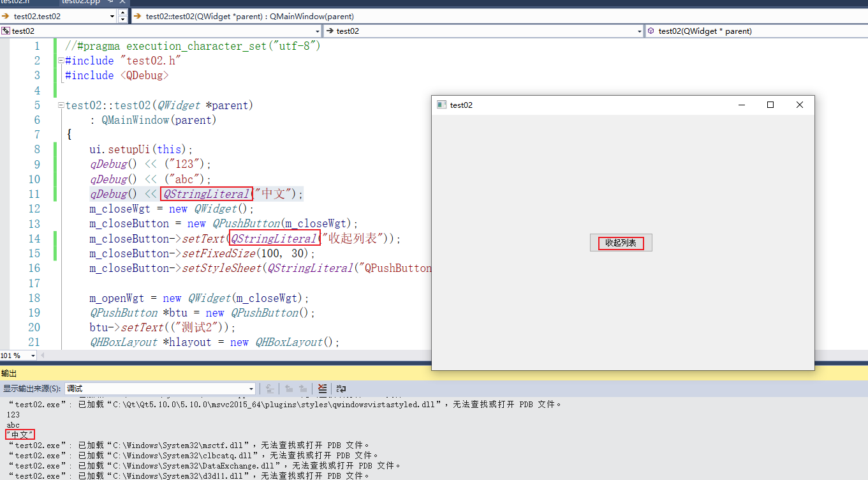
Task: Open the 101 % zoom level dropdown
Action: (x=33, y=356)
